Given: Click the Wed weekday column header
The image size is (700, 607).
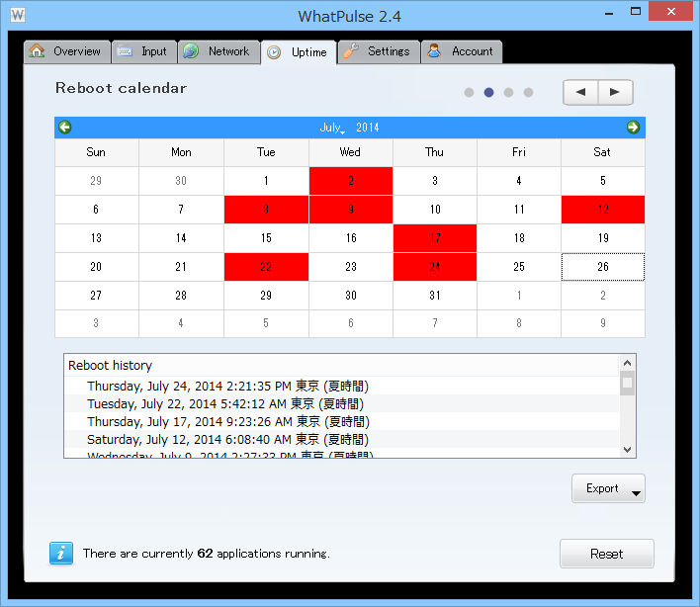Looking at the screenshot, I should pos(351,152).
